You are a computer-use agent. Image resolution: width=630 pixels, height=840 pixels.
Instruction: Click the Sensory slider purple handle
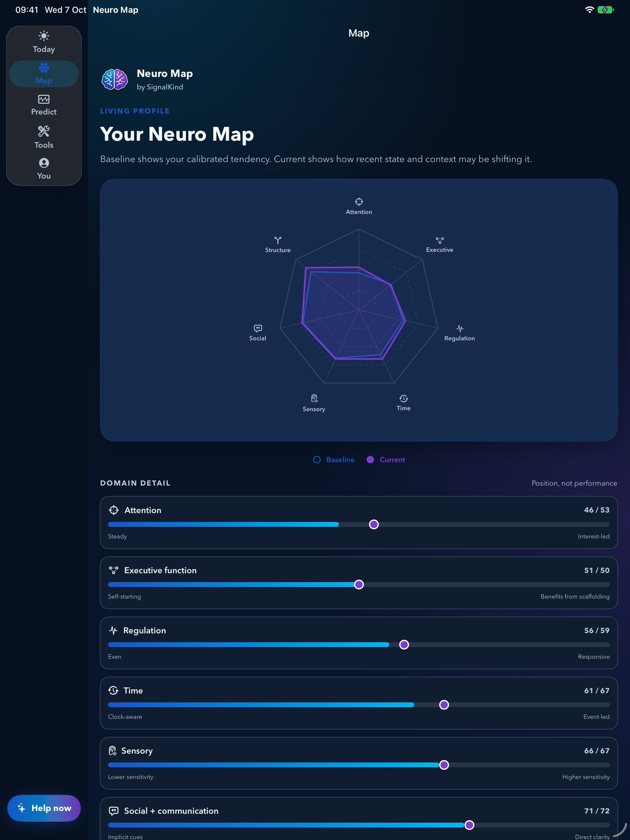coord(444,765)
